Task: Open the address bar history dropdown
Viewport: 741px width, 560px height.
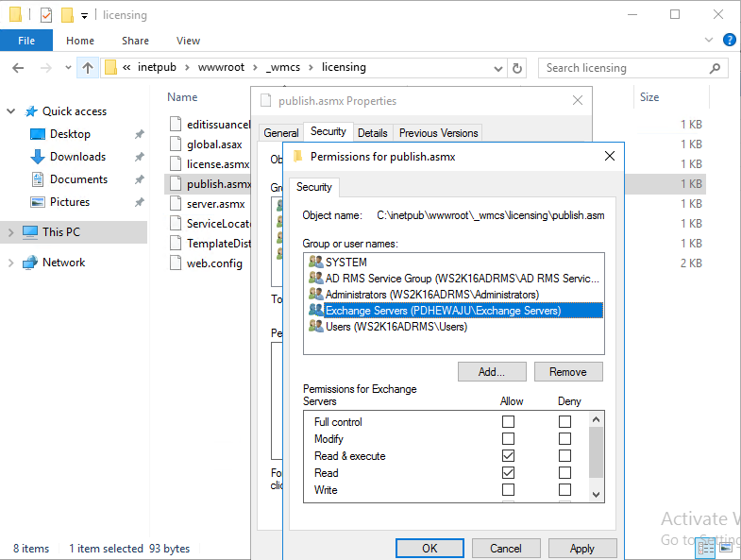Action: point(498,69)
